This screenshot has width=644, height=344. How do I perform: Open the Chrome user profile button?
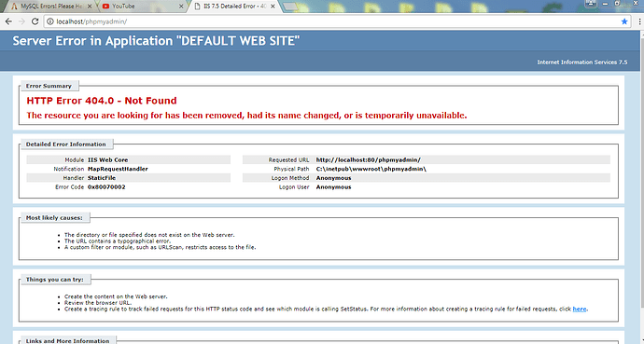pyautogui.click(x=591, y=3)
